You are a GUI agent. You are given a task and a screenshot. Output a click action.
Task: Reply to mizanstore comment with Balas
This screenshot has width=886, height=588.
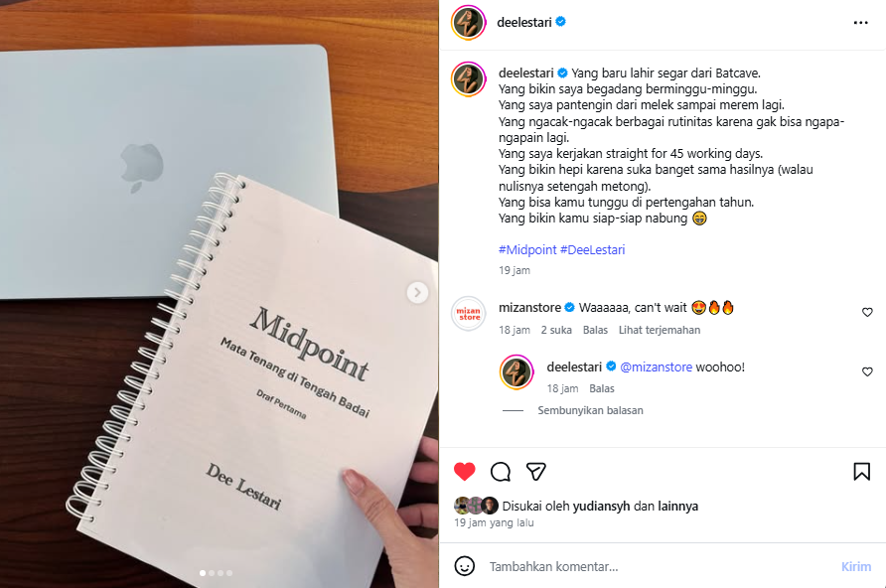point(596,330)
